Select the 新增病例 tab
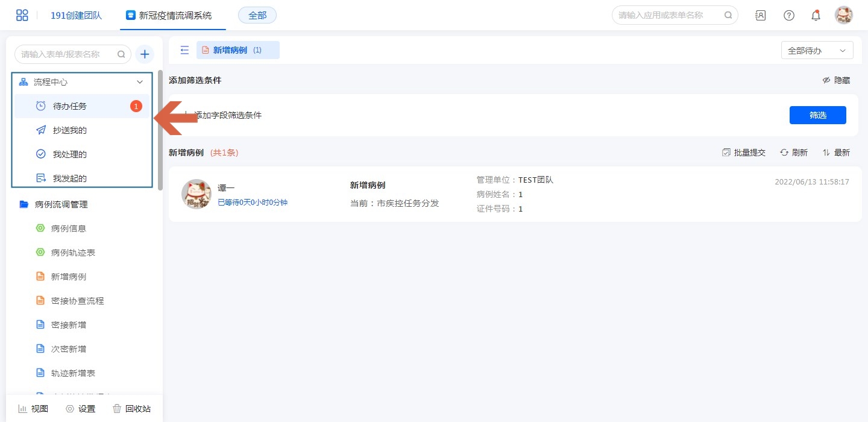 (x=237, y=50)
